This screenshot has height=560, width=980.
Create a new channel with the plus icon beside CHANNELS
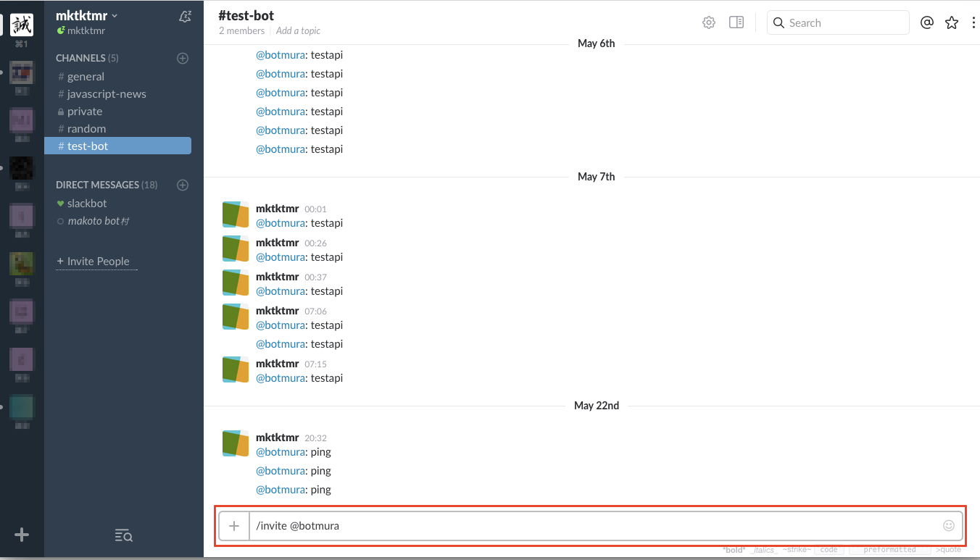(x=183, y=58)
